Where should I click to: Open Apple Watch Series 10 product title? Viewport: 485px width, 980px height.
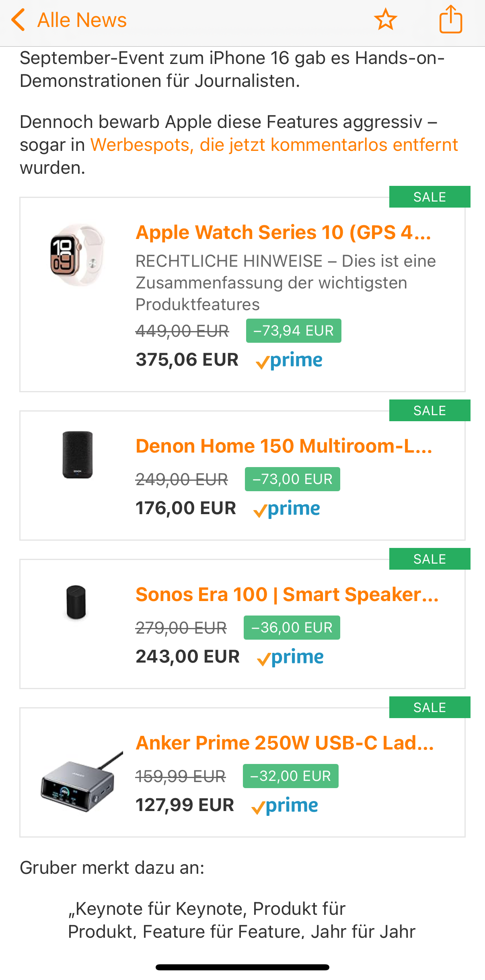(283, 233)
